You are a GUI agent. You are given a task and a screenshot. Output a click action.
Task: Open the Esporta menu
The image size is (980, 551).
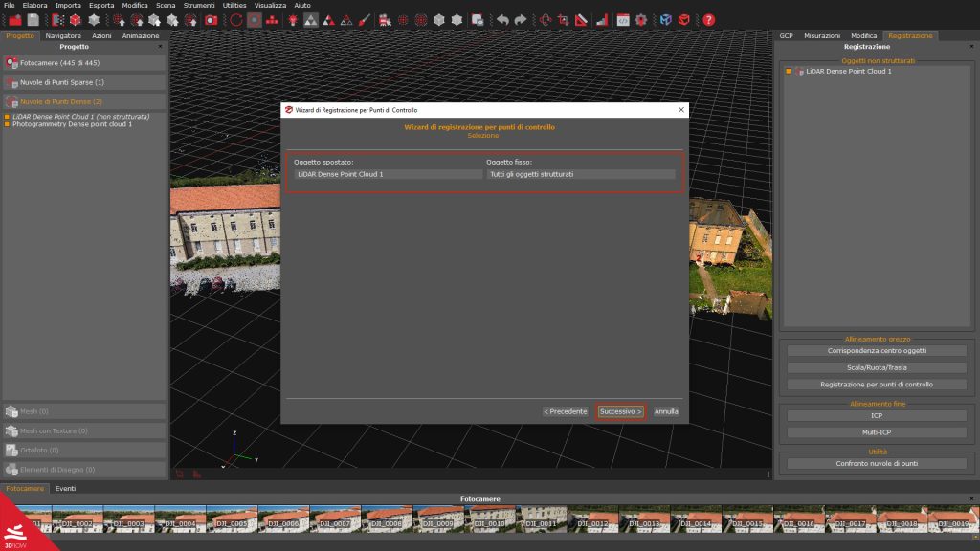(x=101, y=5)
